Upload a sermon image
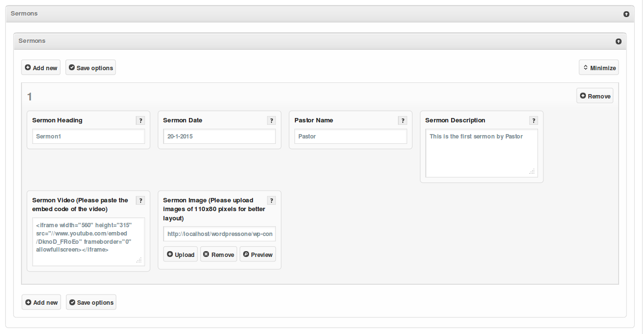The width and height of the screenshot is (644, 334). click(180, 255)
